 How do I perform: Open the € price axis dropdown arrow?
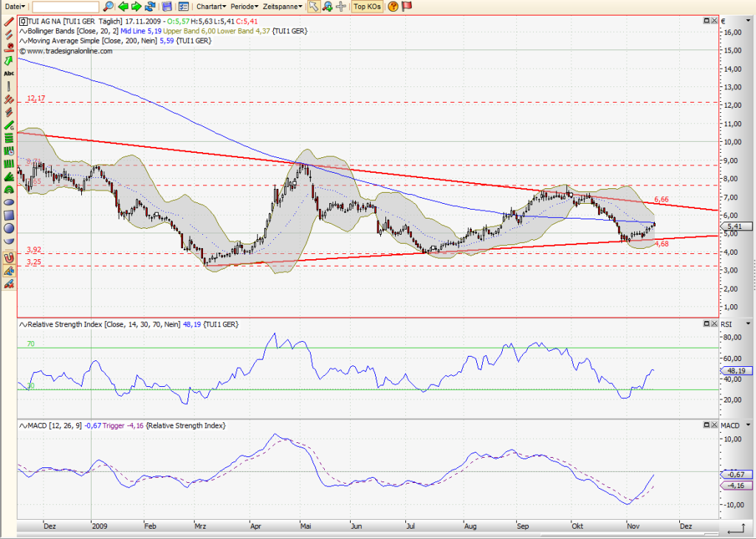749,21
